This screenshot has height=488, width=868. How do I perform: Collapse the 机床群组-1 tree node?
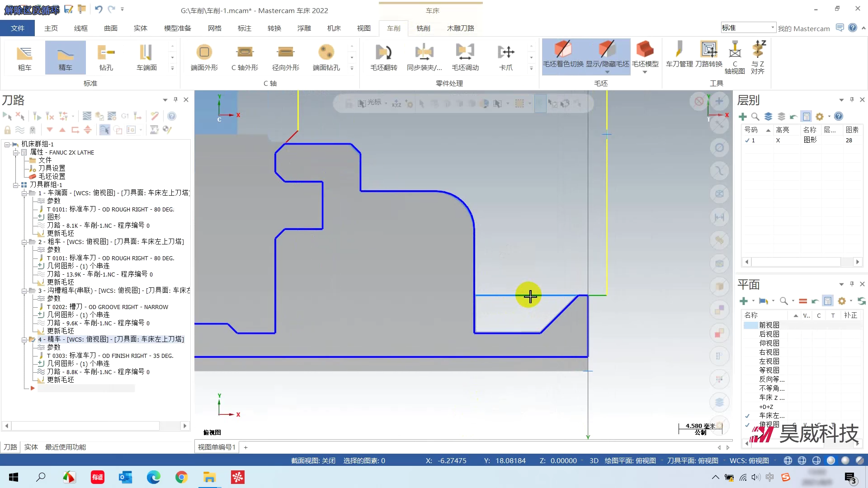point(7,145)
